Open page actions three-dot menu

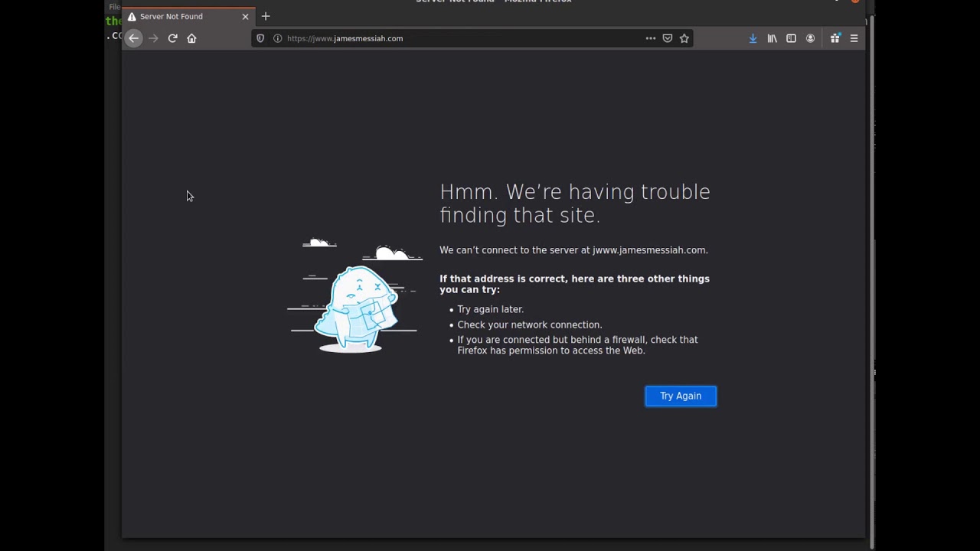click(x=651, y=38)
